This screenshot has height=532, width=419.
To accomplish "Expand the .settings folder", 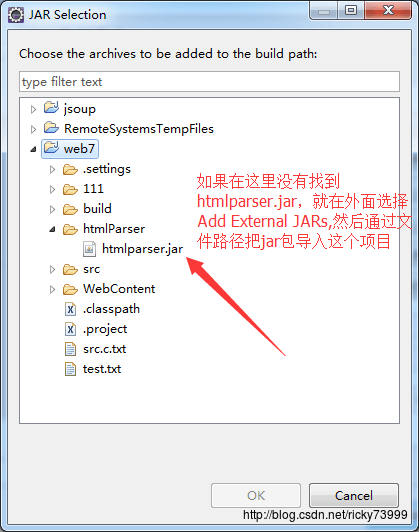I will point(52,169).
